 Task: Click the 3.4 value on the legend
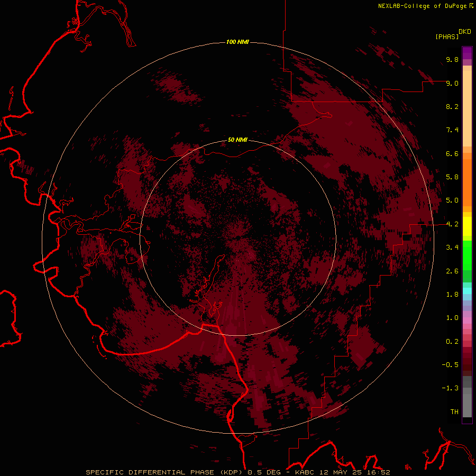click(x=452, y=248)
